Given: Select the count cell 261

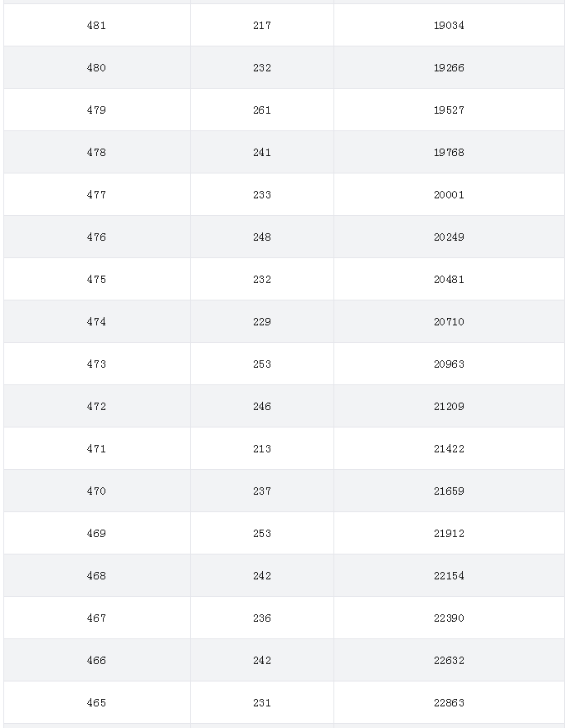Looking at the screenshot, I should tap(262, 110).
